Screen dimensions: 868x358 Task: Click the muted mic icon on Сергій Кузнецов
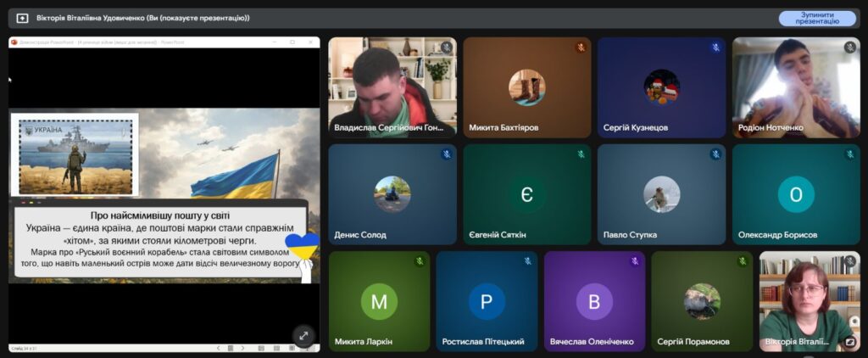tap(715, 48)
